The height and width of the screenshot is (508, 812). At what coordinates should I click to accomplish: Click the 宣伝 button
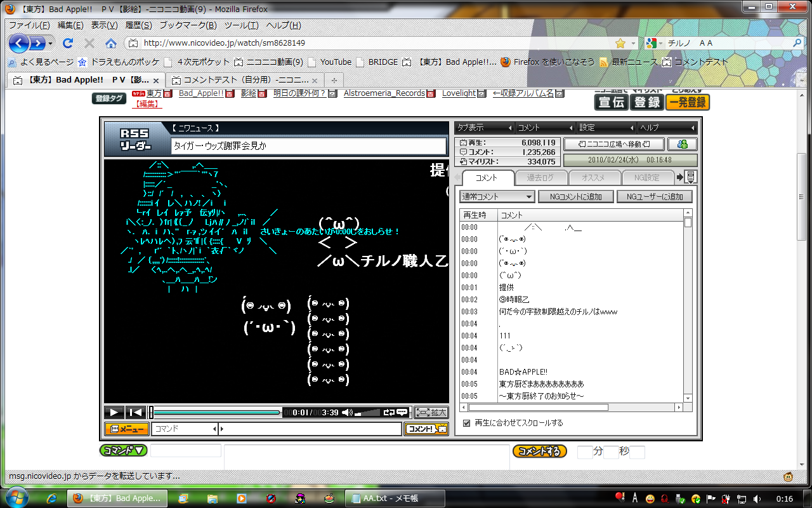[x=611, y=102]
